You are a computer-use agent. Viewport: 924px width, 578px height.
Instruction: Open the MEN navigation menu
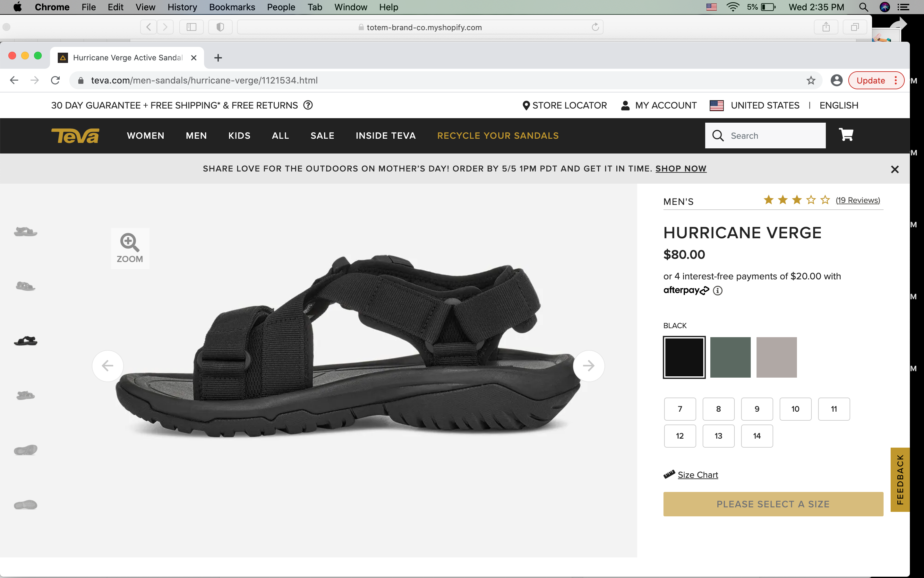(x=196, y=136)
